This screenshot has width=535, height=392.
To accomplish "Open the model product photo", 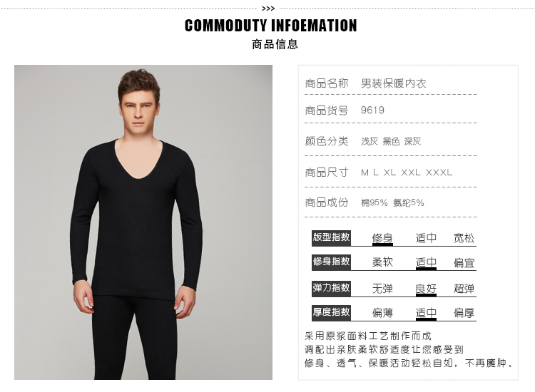I will pyautogui.click(x=143, y=222).
